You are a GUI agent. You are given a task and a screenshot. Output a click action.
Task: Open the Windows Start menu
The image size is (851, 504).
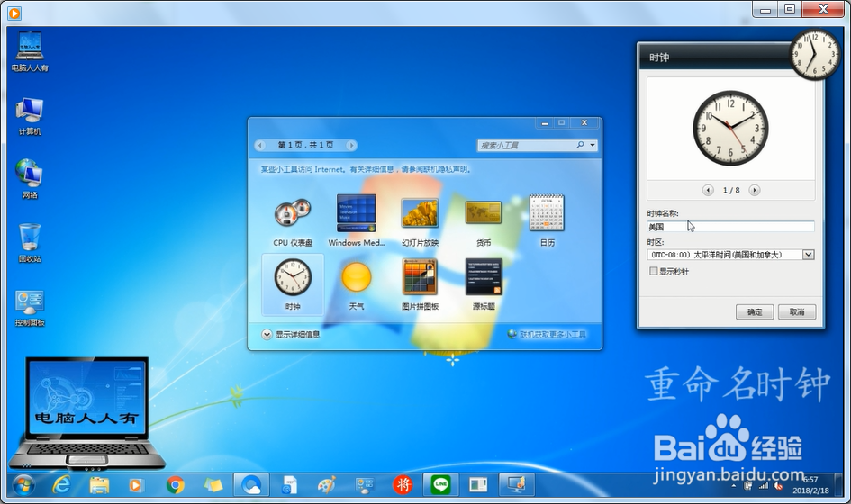pyautogui.click(x=23, y=485)
